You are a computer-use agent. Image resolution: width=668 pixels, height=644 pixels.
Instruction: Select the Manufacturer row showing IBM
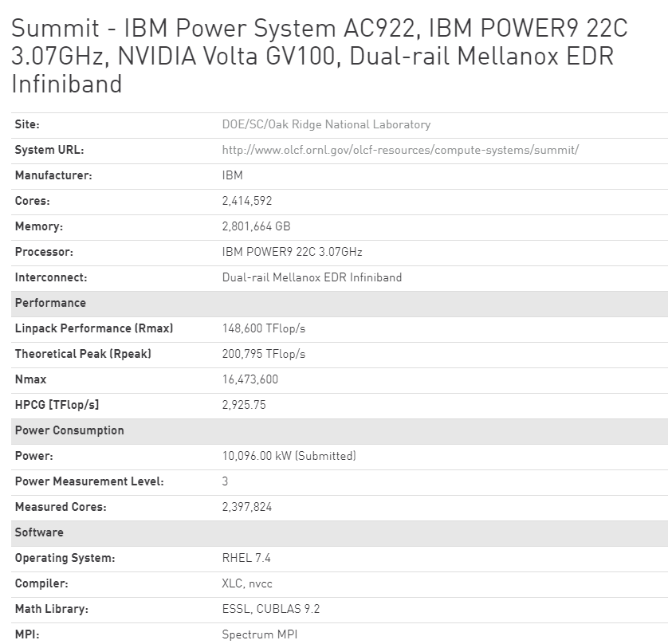pos(231,175)
